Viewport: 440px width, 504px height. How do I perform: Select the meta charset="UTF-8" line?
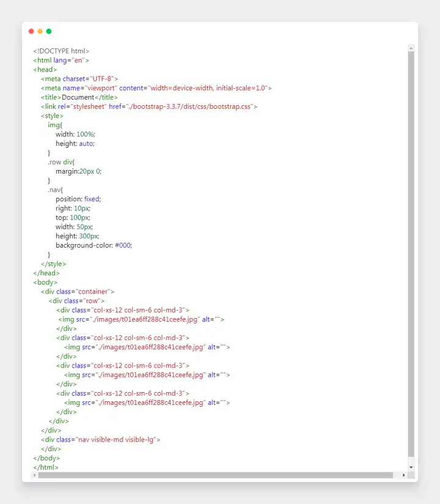[x=79, y=79]
